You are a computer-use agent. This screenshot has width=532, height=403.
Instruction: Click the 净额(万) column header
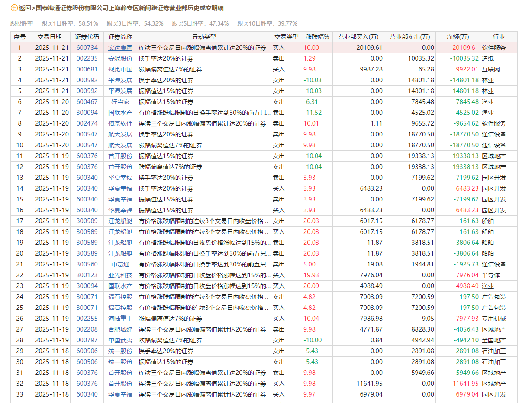[458, 37]
